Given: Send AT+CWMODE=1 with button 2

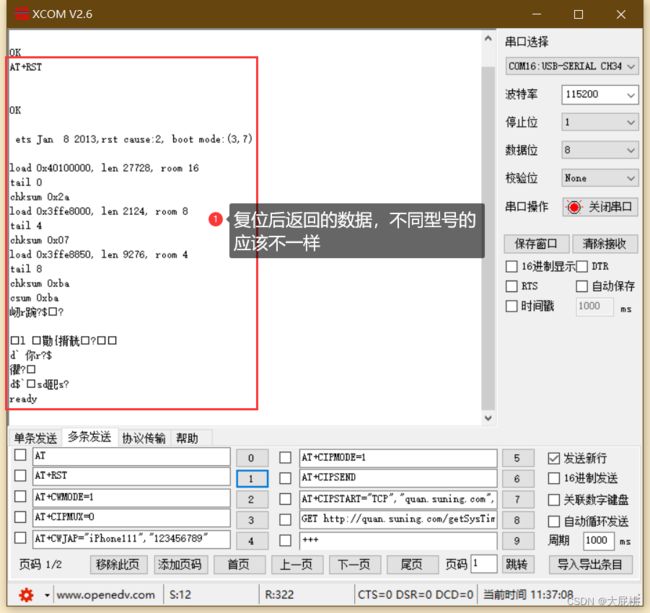Looking at the screenshot, I should pyautogui.click(x=252, y=499).
